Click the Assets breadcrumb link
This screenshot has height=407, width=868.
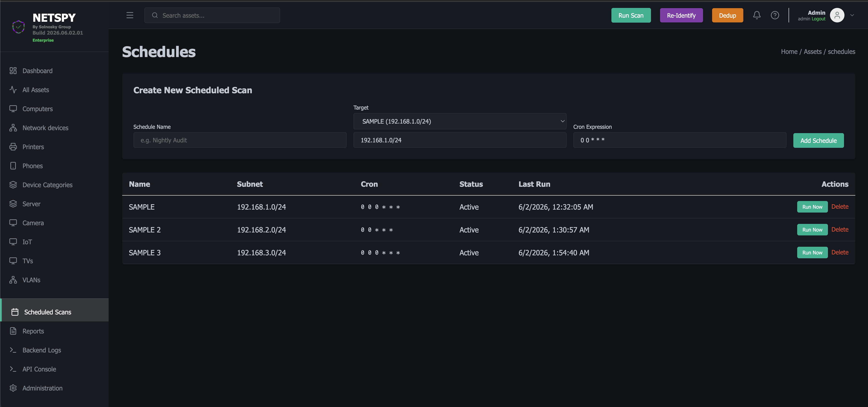pyautogui.click(x=812, y=52)
